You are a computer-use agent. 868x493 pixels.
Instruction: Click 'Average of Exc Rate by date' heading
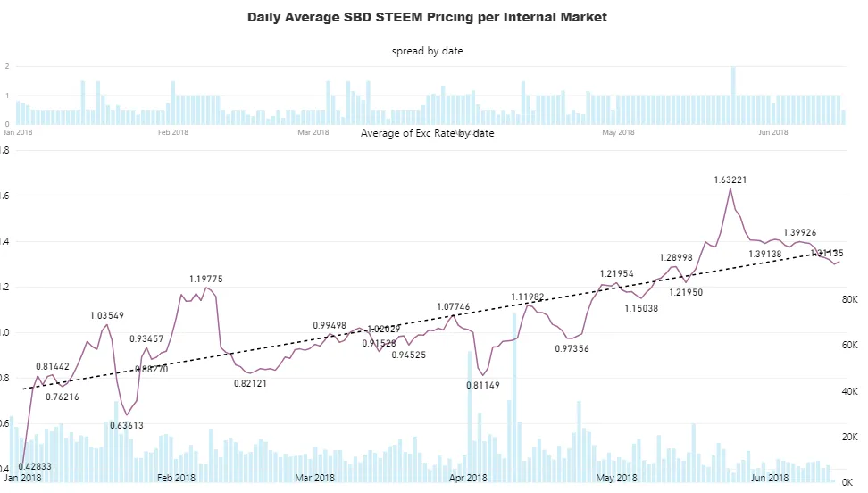428,133
